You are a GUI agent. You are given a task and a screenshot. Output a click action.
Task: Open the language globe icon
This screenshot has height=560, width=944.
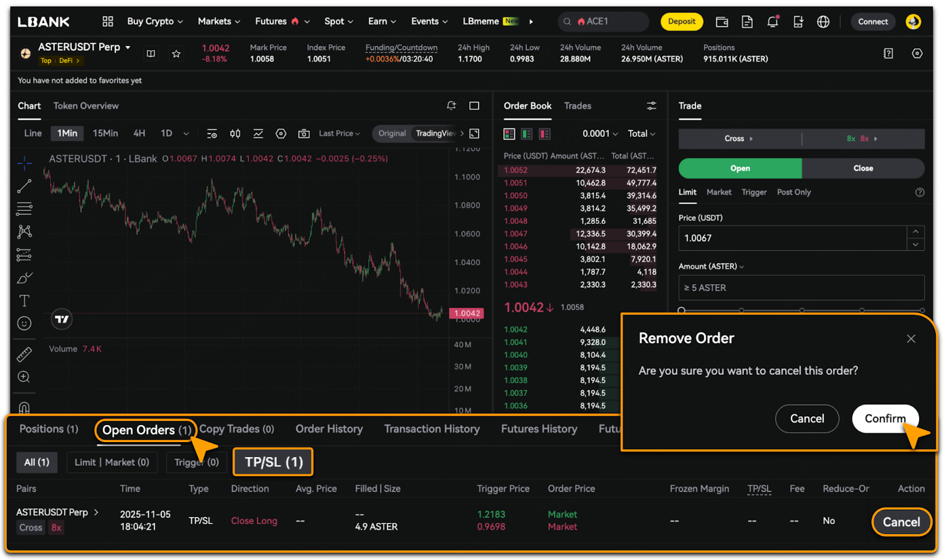click(x=823, y=22)
